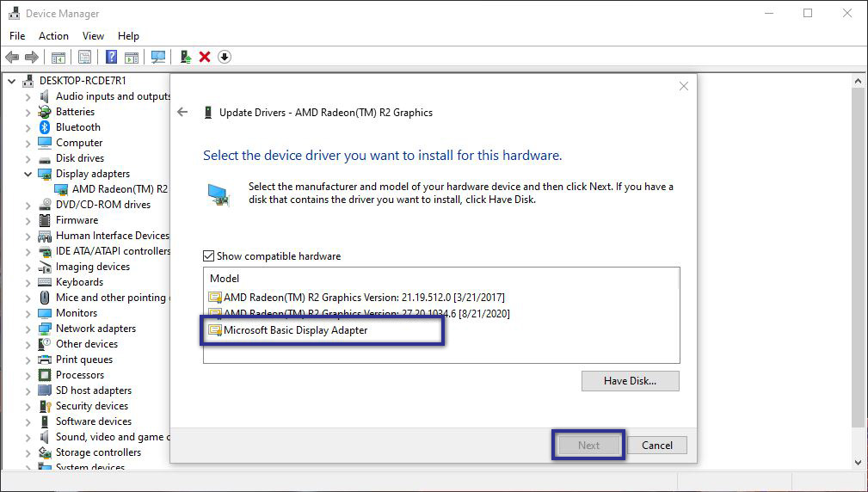Select Security devices in the tree

click(x=91, y=406)
